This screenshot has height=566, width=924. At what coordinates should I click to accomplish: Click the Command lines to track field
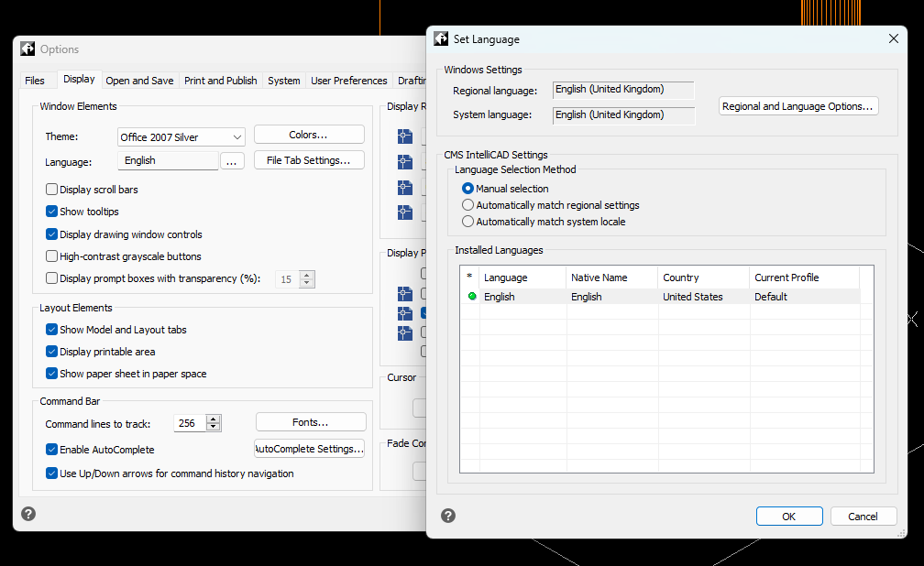pyautogui.click(x=189, y=423)
